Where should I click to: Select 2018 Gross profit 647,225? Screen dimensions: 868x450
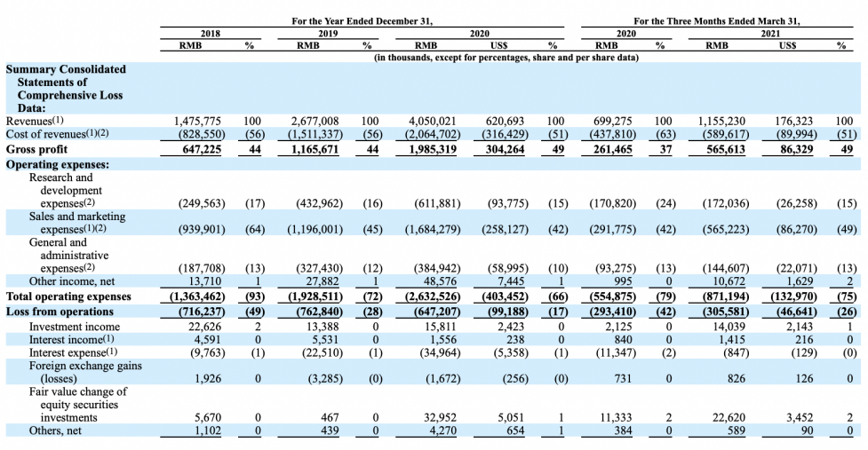(x=202, y=149)
